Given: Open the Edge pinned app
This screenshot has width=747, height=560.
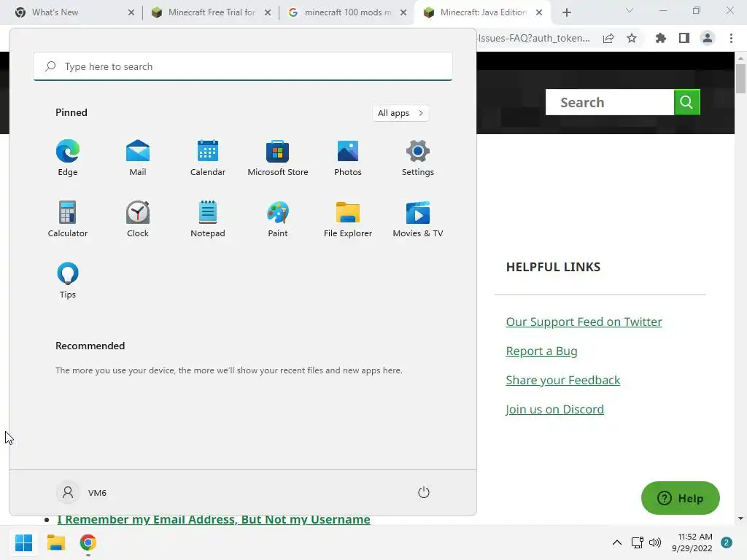Looking at the screenshot, I should click(68, 157).
